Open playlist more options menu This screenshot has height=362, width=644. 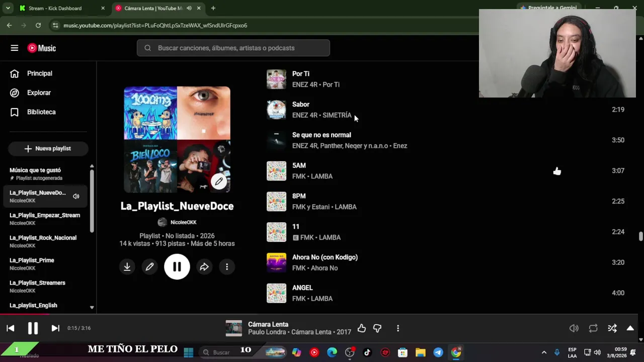coord(227,267)
